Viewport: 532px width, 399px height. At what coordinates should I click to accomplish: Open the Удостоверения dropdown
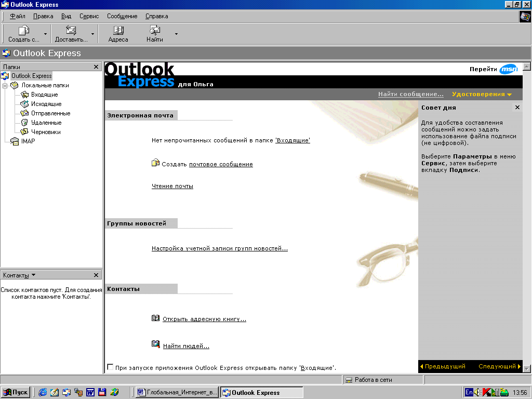482,94
